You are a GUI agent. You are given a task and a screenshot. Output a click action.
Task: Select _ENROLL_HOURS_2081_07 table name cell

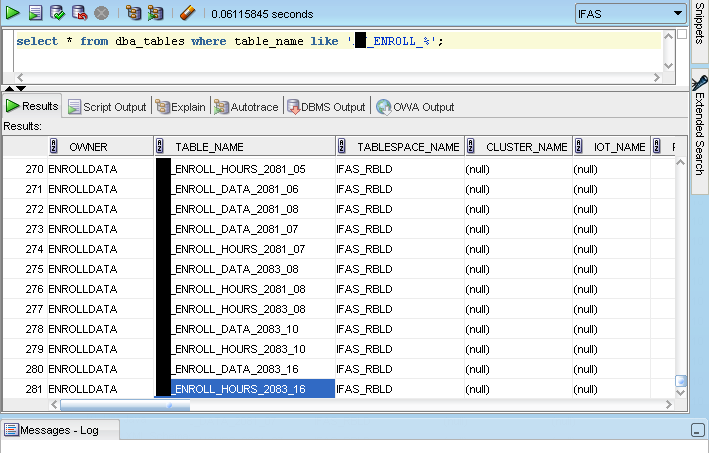click(245, 249)
